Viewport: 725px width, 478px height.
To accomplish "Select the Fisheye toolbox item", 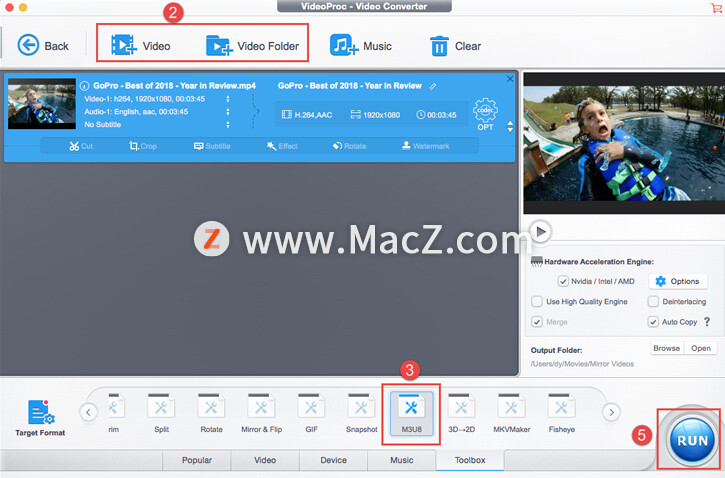I will pyautogui.click(x=561, y=413).
